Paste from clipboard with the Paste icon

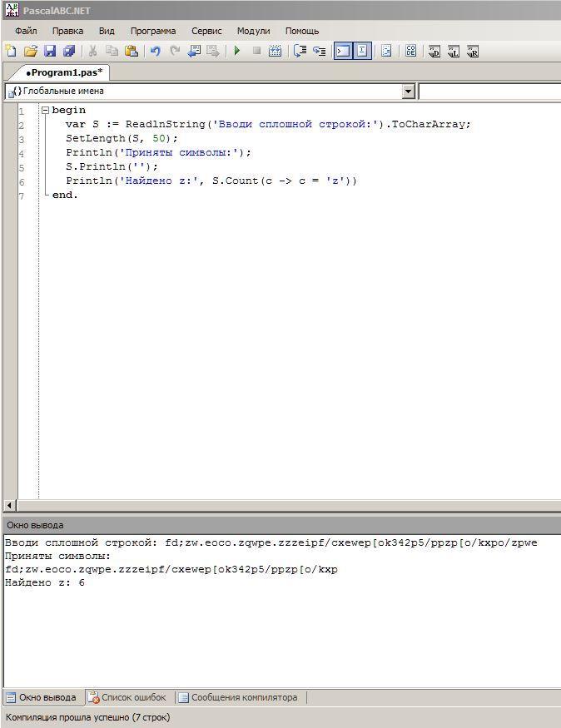[132, 51]
